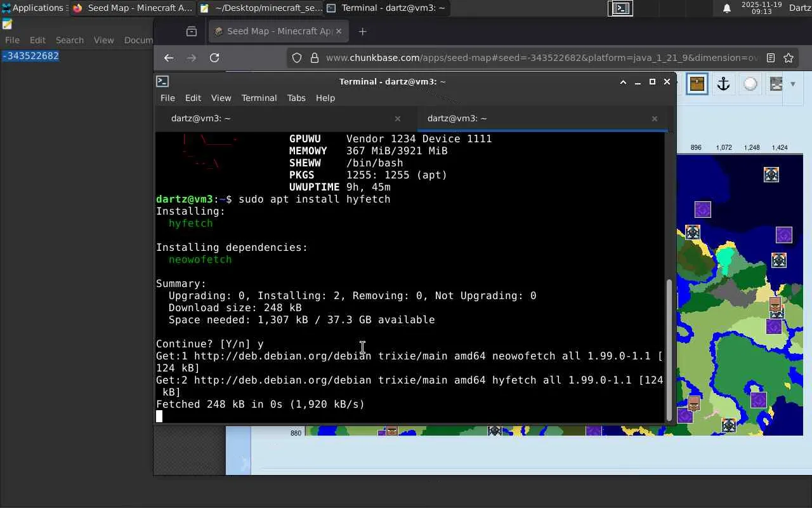Image resolution: width=812 pixels, height=508 pixels.
Task: Open the Terminal menu in the terminal menubar
Action: pyautogui.click(x=259, y=98)
